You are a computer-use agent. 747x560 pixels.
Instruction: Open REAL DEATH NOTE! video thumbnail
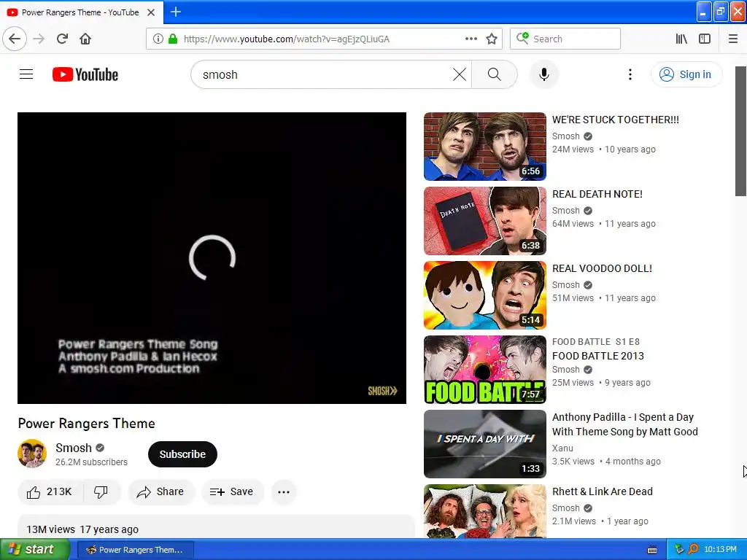[x=484, y=220]
